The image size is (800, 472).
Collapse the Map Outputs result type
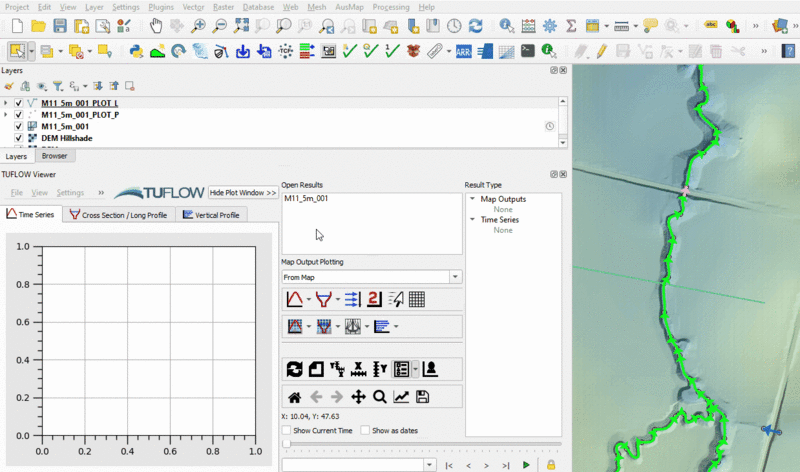[473, 199]
